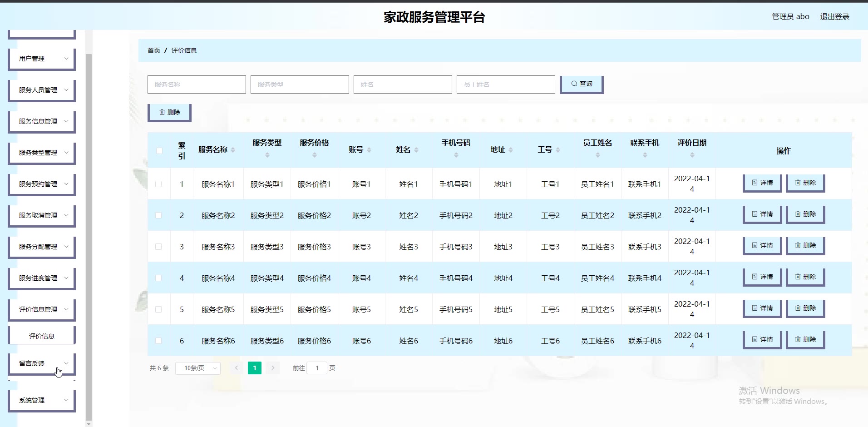Check the box for row 3
868x427 pixels.
point(158,247)
